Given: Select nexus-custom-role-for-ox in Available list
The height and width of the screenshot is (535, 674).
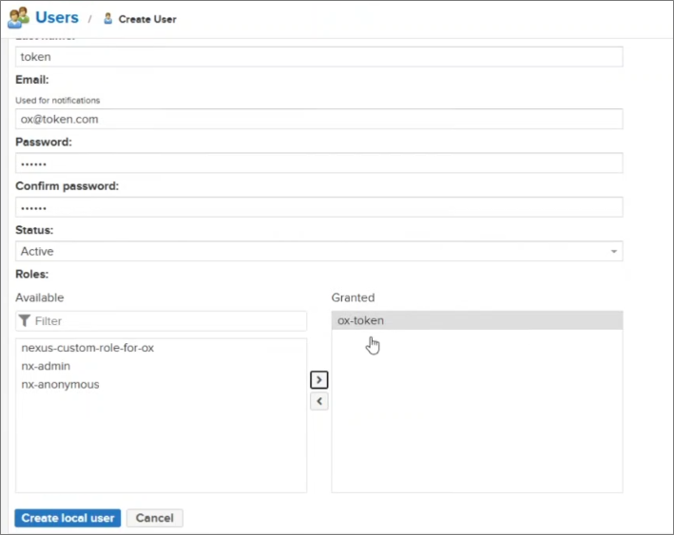Looking at the screenshot, I should coord(88,348).
